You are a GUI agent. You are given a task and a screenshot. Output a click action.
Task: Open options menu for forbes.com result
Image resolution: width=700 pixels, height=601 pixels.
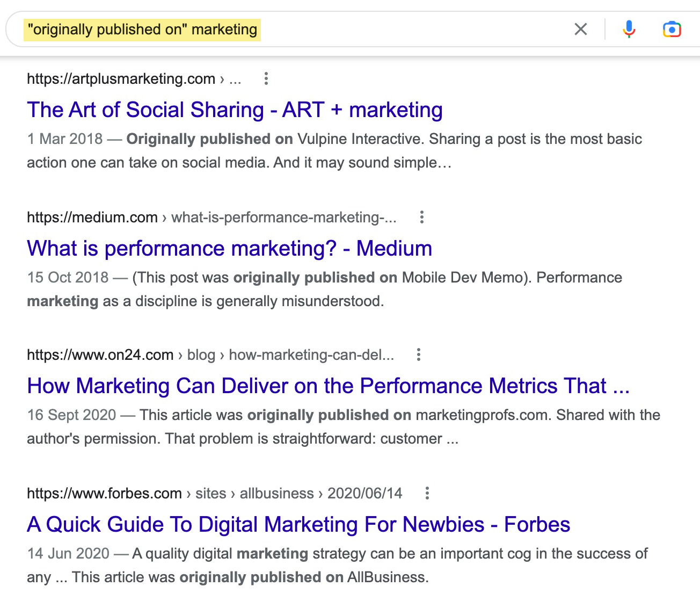(x=427, y=494)
